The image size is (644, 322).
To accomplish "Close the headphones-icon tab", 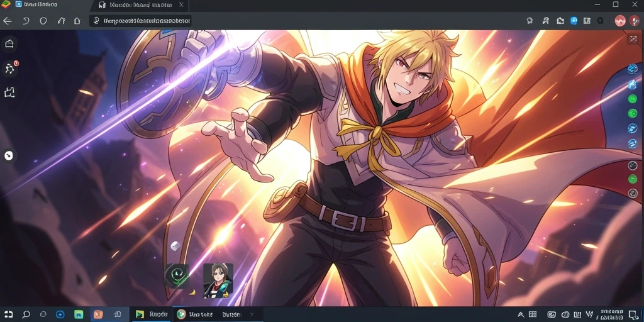I will [181, 5].
